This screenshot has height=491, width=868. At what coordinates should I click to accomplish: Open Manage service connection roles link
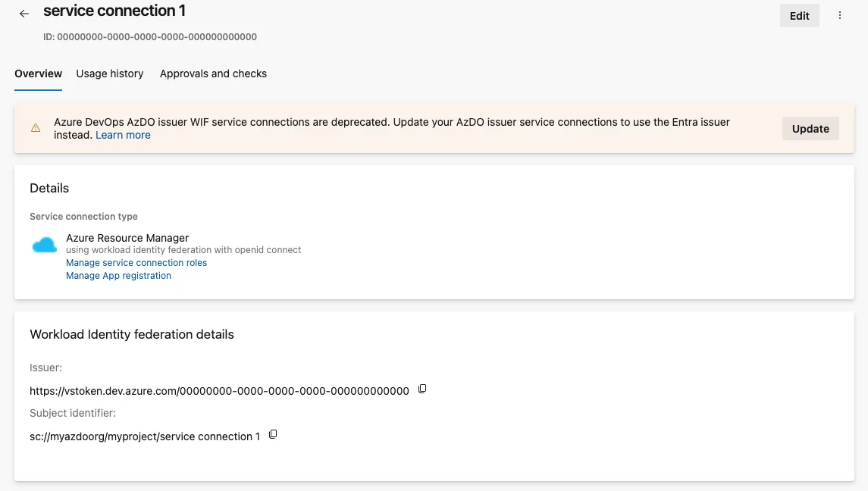coord(136,263)
